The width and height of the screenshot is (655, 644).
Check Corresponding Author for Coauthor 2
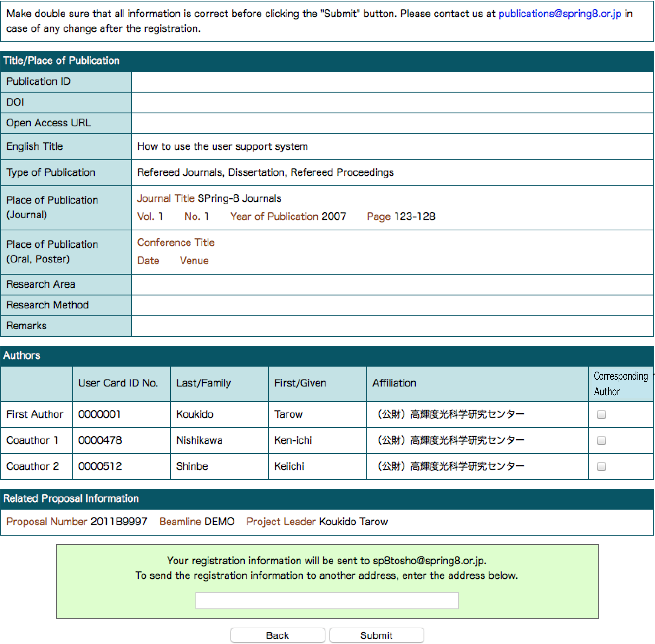(601, 466)
